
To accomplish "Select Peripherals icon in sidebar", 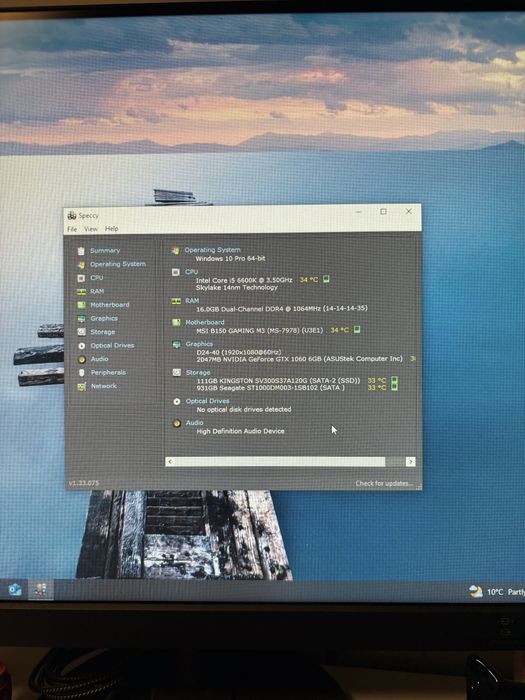I will pyautogui.click(x=81, y=373).
